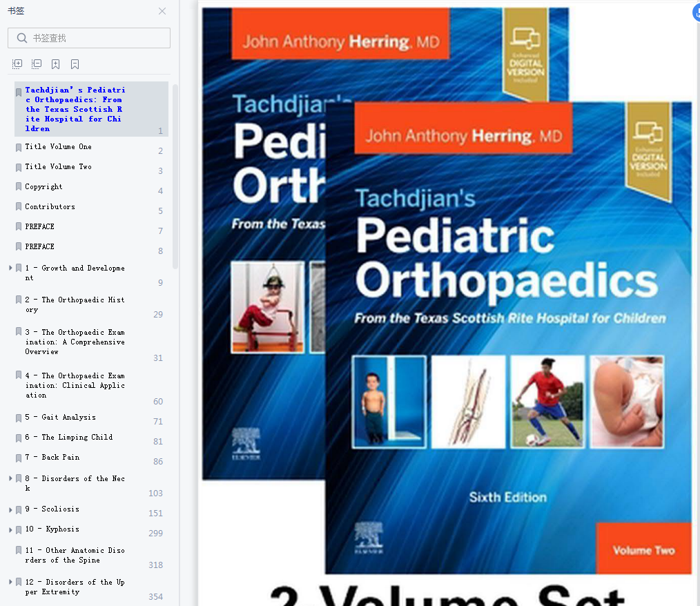Go to chapter 7 Back Pain
The height and width of the screenshot is (606, 700).
52,458
